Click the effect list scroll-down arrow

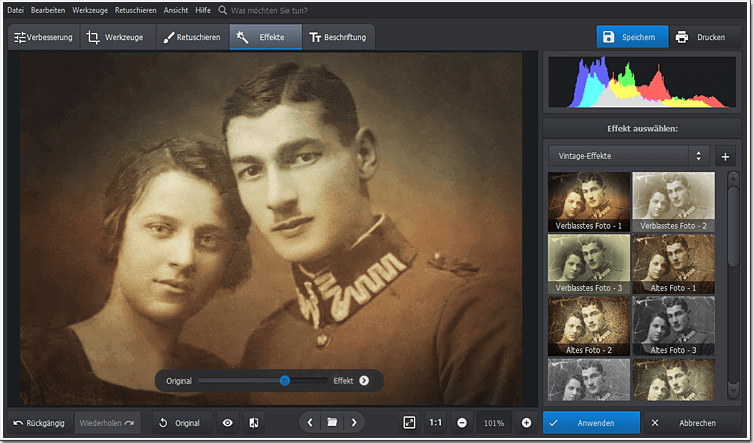pos(733,390)
